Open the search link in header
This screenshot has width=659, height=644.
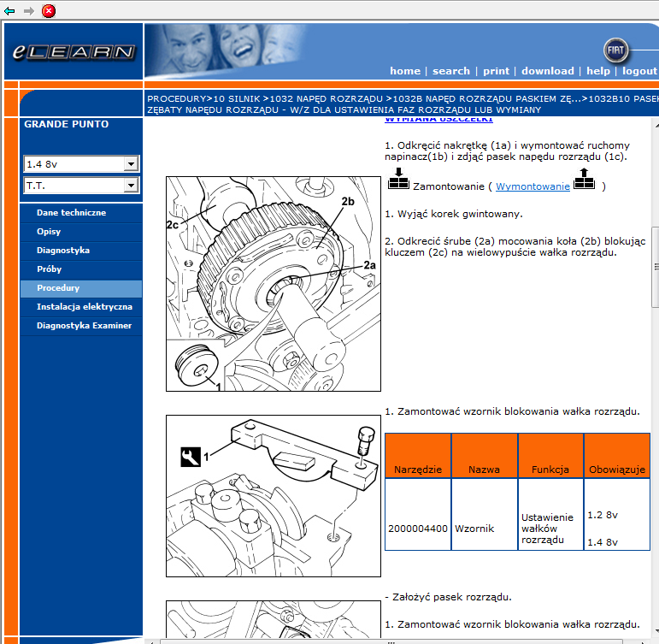[450, 71]
